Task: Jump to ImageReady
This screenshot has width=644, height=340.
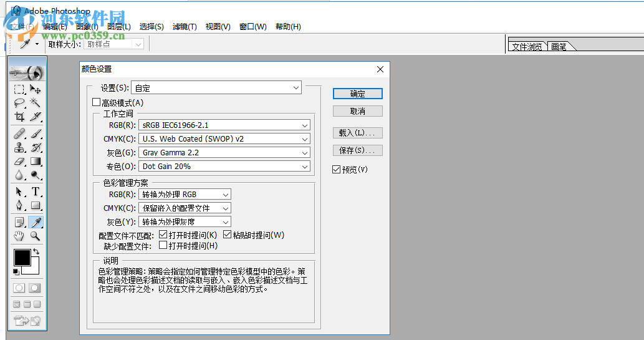Action: coord(27,320)
